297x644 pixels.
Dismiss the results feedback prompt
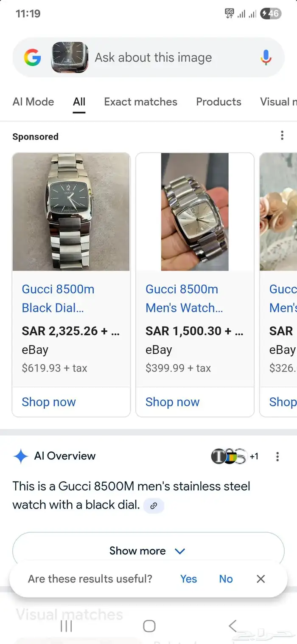click(261, 579)
